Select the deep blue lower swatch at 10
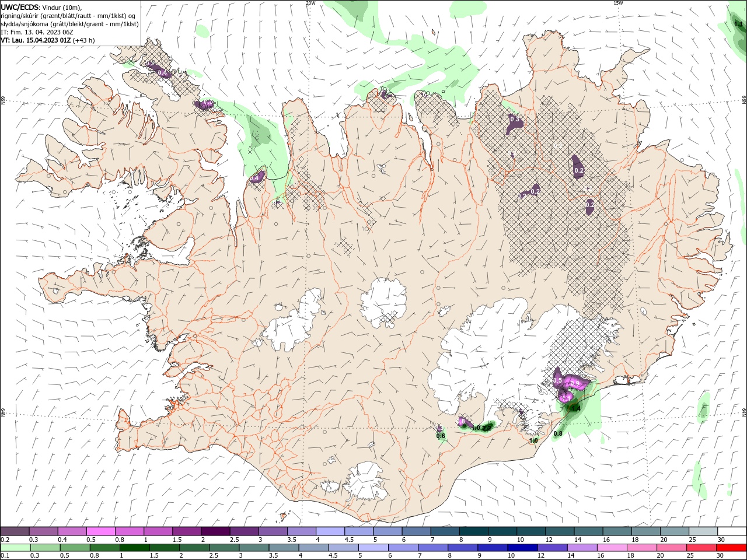This screenshot has height=560, width=747. (522, 547)
